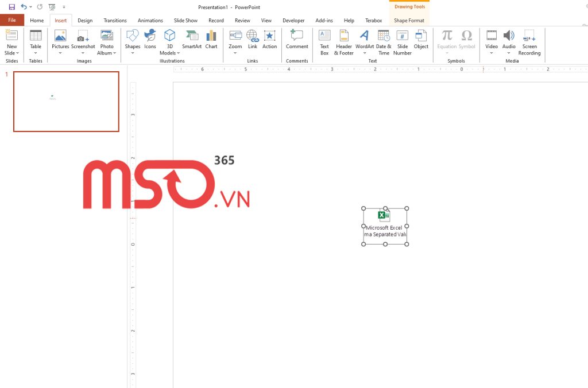Open the Help tab
Viewport: 588px width, 388px height.
(349, 20)
